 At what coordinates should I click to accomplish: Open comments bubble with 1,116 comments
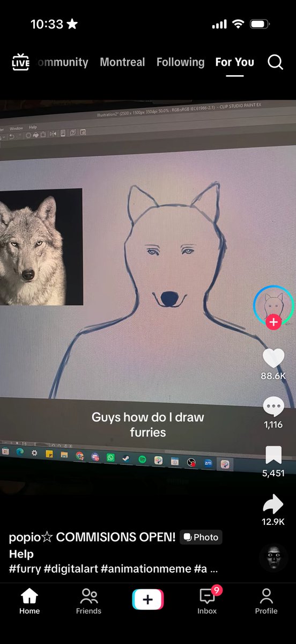click(x=273, y=406)
